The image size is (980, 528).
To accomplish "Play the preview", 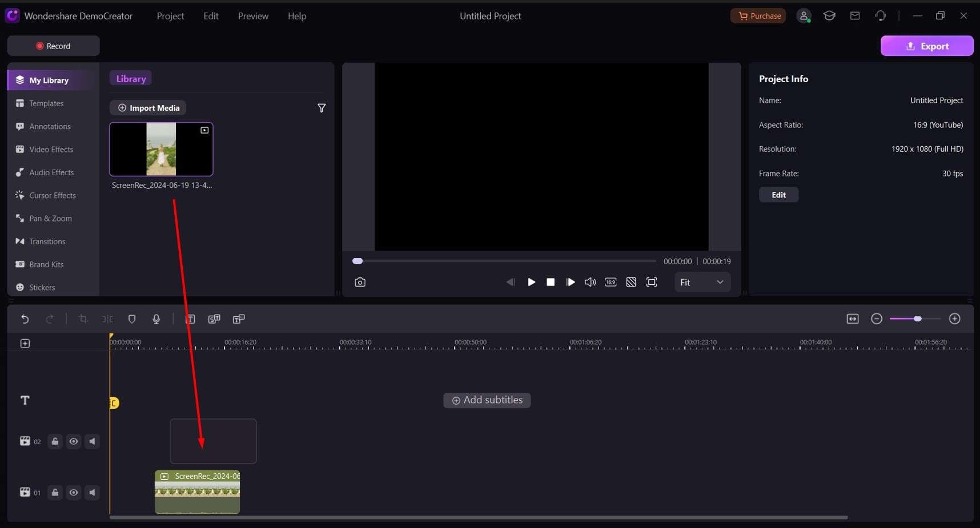I will (x=531, y=282).
